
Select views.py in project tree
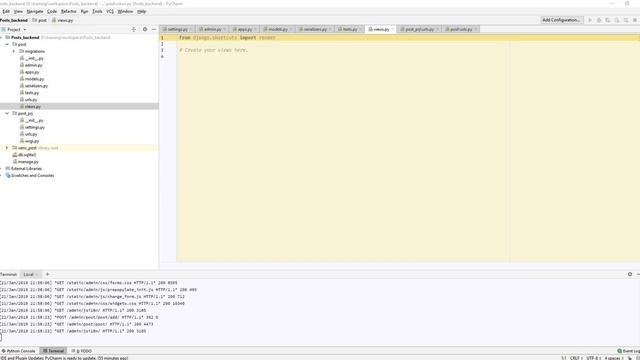(x=32, y=107)
